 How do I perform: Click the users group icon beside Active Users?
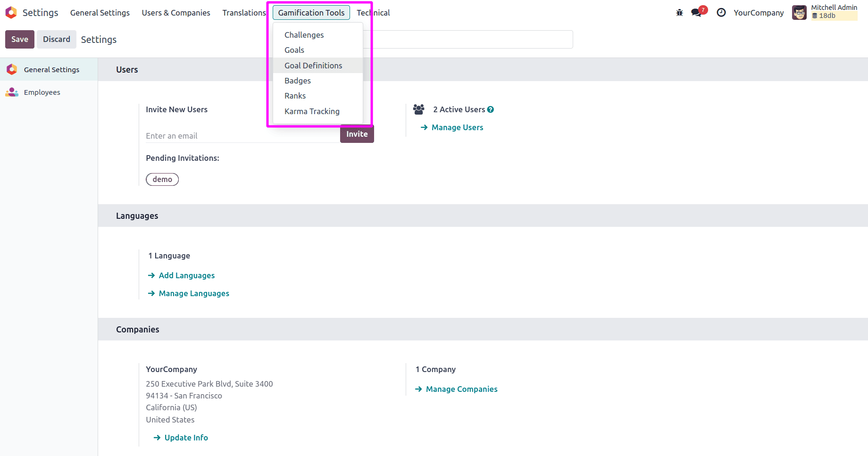pyautogui.click(x=419, y=109)
